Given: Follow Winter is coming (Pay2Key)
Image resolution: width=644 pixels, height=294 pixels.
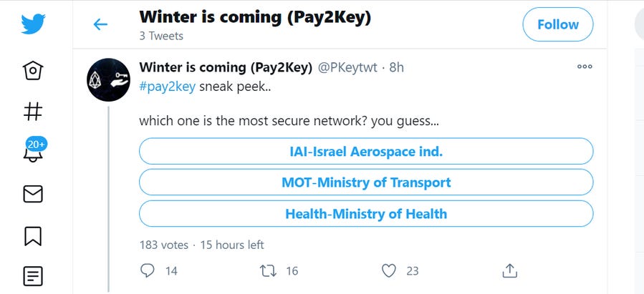Looking at the screenshot, I should pos(557,24).
